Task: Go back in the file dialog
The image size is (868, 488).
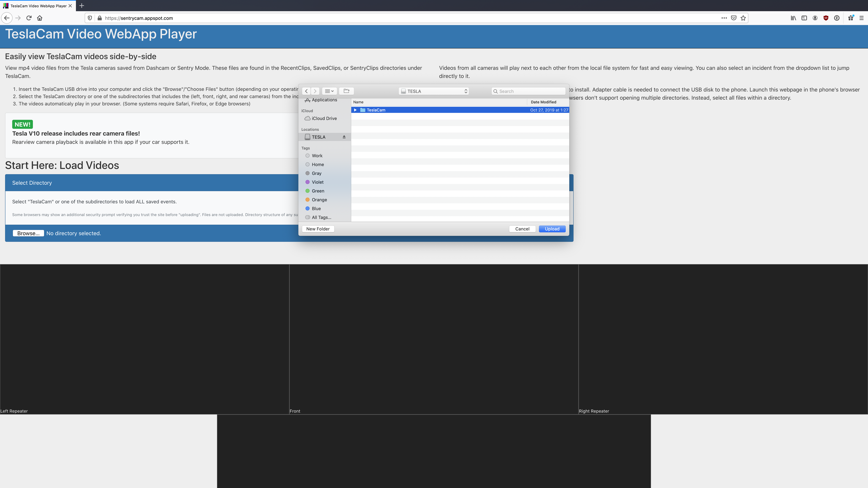Action: 306,91
